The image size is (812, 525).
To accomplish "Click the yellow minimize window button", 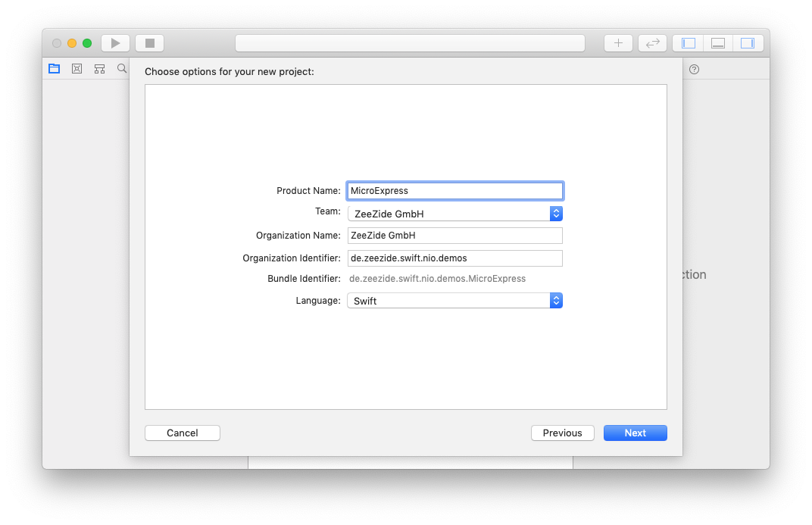I will pyautogui.click(x=72, y=43).
